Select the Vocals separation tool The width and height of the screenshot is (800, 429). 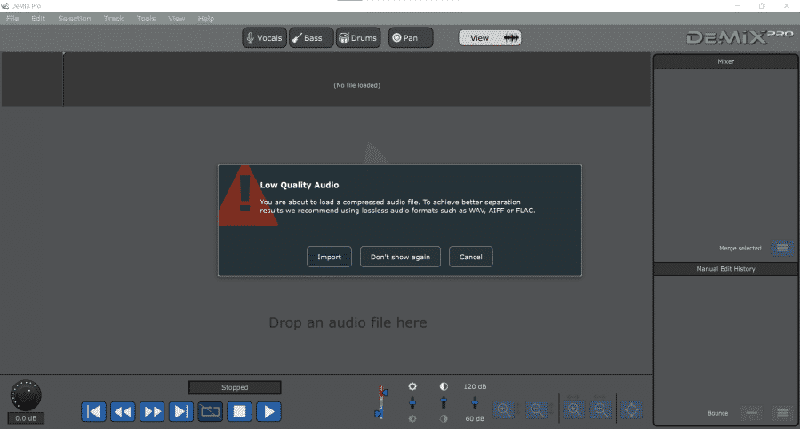pyautogui.click(x=265, y=38)
